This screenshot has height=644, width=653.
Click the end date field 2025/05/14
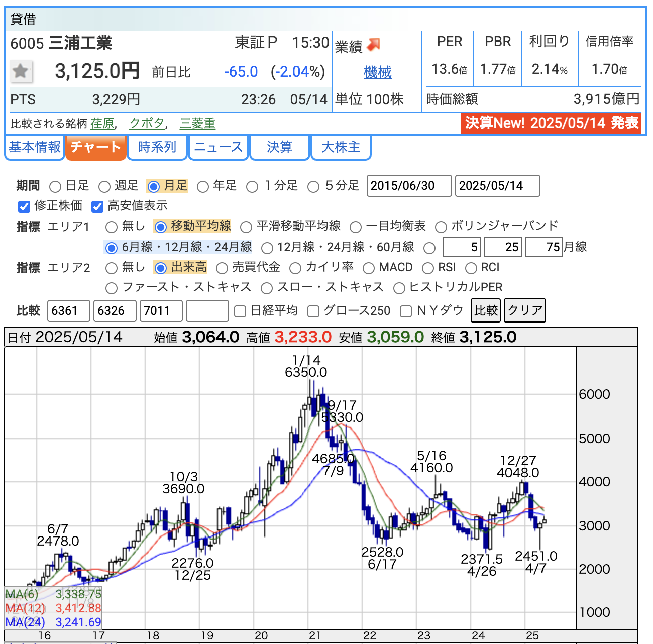tap(497, 186)
